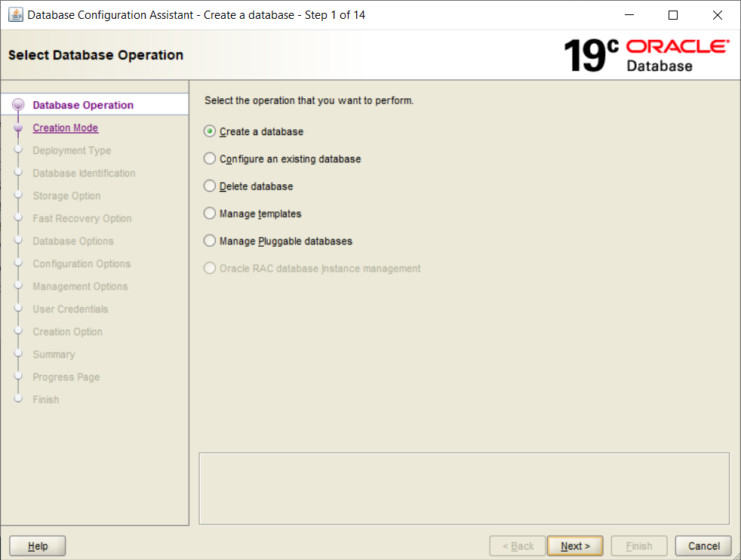Click the Finish step label in sidebar
This screenshot has height=560, width=741.
(x=46, y=400)
